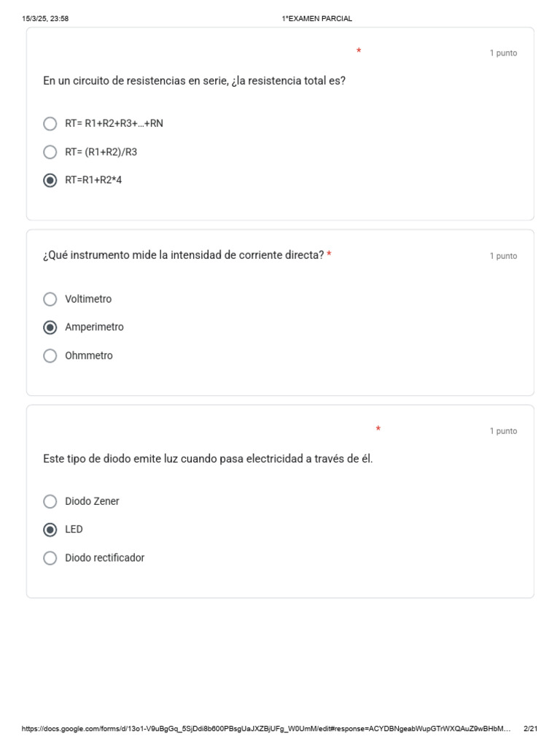Click the LED answer label text

74,530
